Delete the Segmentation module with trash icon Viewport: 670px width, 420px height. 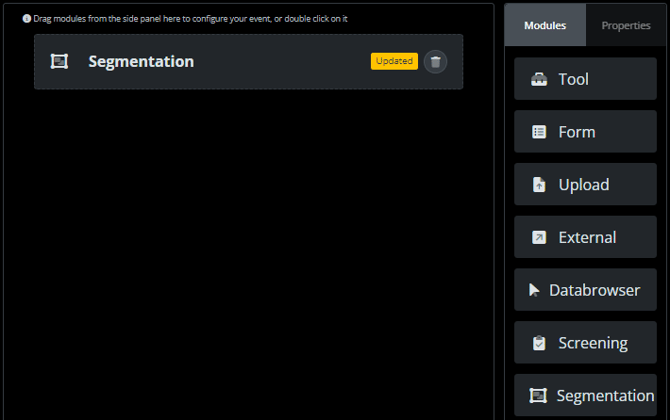pyautogui.click(x=435, y=62)
